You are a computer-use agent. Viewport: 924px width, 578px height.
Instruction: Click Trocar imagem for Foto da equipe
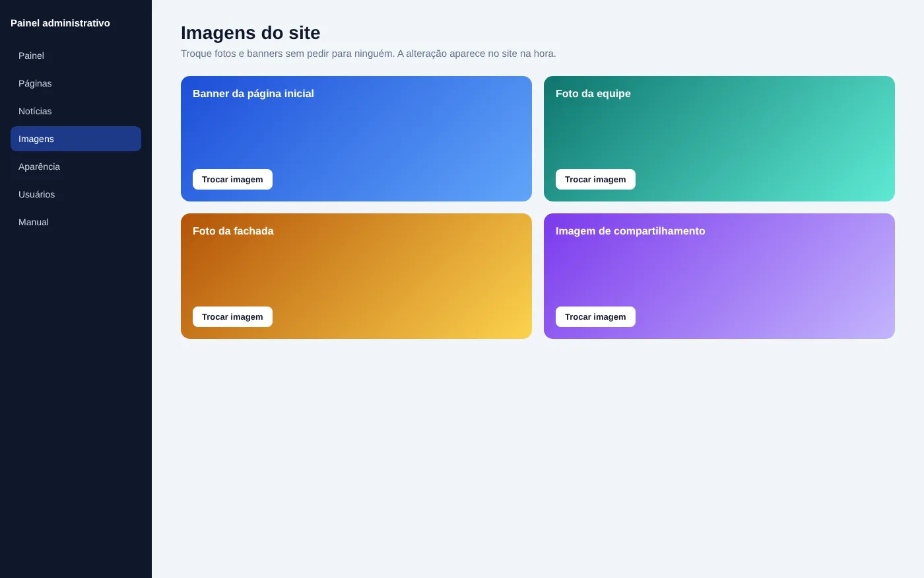pos(595,179)
